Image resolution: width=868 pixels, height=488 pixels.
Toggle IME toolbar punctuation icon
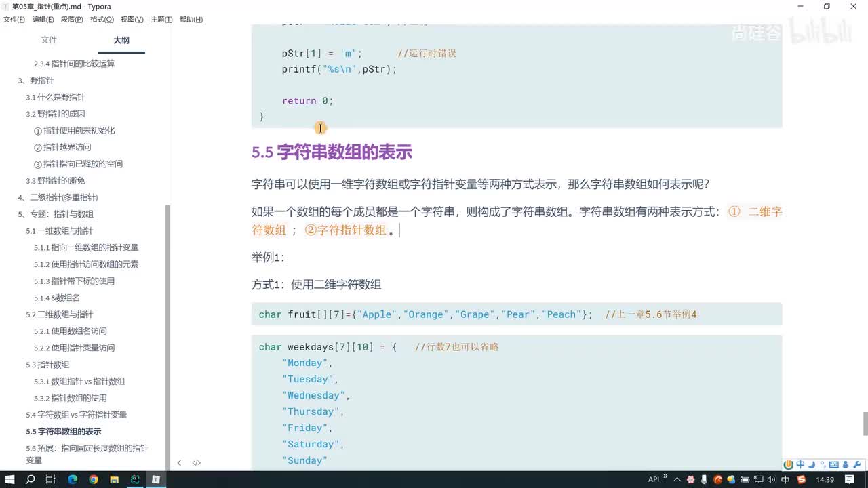[x=823, y=464]
